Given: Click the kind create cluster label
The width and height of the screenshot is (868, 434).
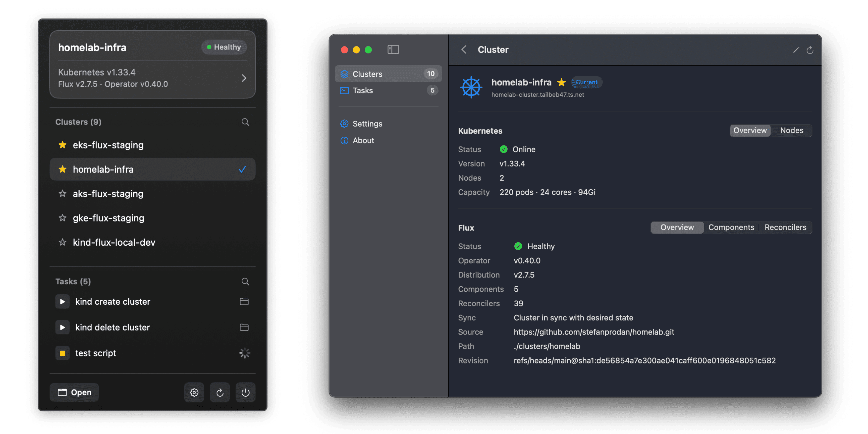Looking at the screenshot, I should pyautogui.click(x=113, y=302).
